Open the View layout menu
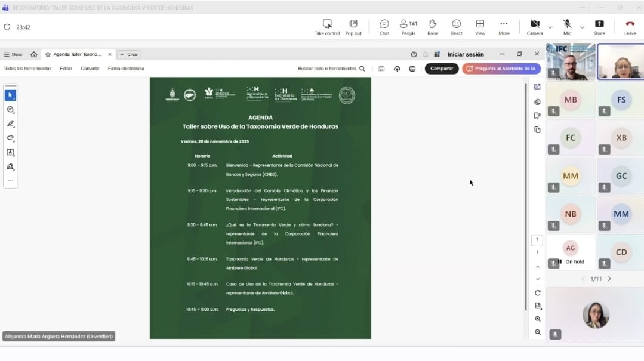Image resolution: width=644 pixels, height=361 pixels. [480, 26]
